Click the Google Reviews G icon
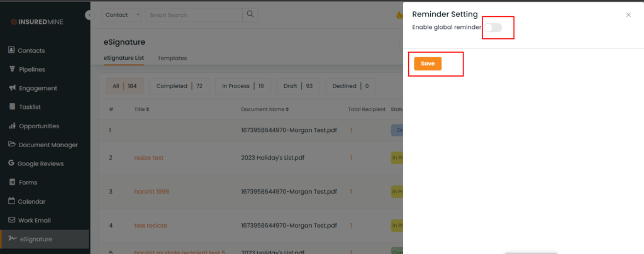 click(x=11, y=163)
